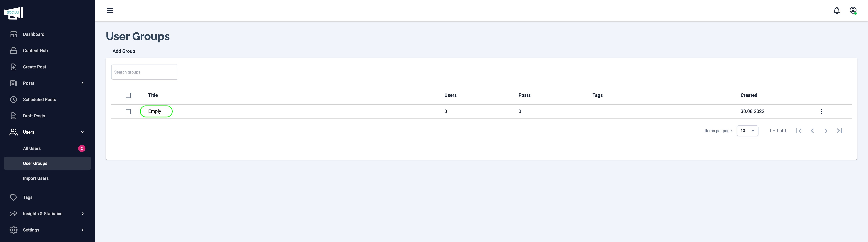Open the Emply group title
This screenshot has width=868, height=242.
click(155, 111)
